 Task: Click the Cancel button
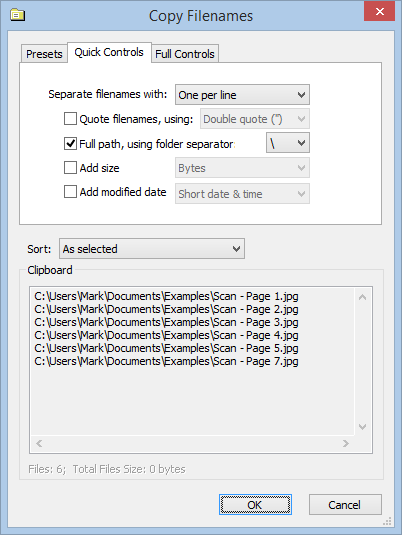[345, 505]
